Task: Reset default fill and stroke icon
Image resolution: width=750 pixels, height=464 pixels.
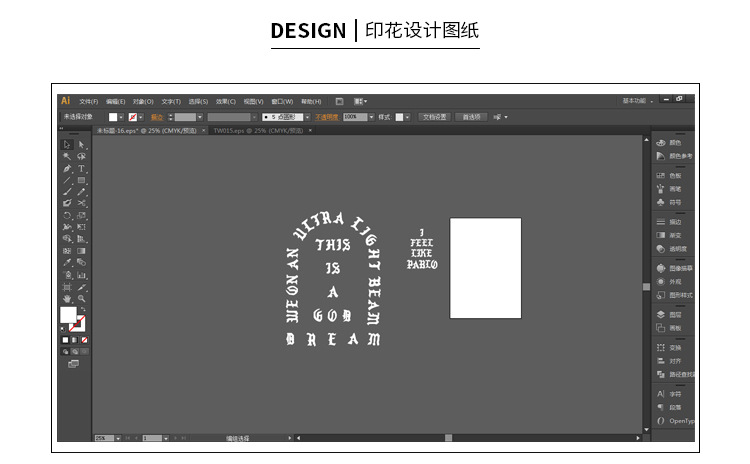Action: [63, 329]
